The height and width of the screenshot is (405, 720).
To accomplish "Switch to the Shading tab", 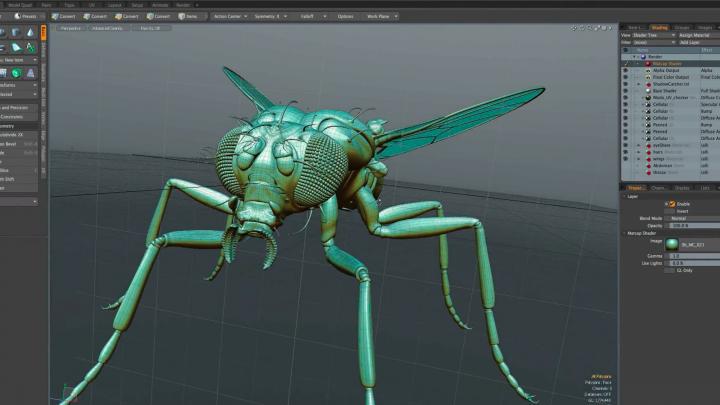I will click(660, 27).
